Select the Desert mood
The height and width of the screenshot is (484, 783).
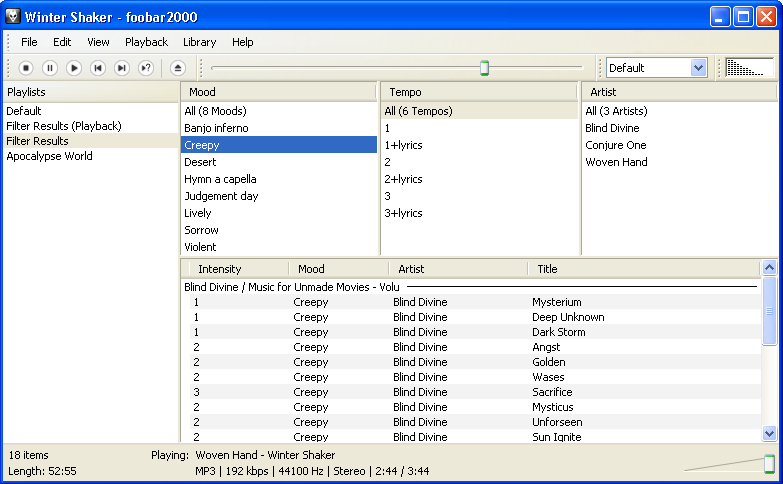pos(279,162)
